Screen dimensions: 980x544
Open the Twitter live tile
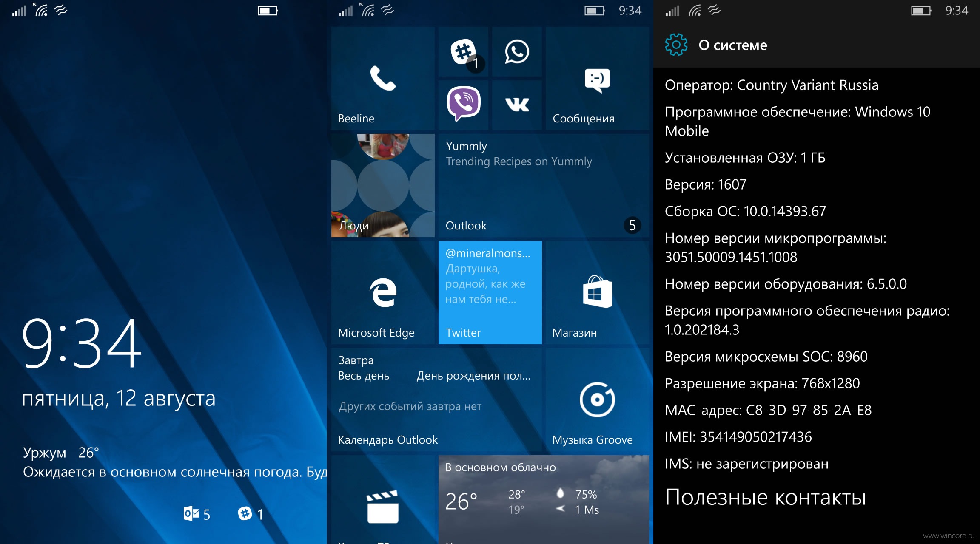490,293
